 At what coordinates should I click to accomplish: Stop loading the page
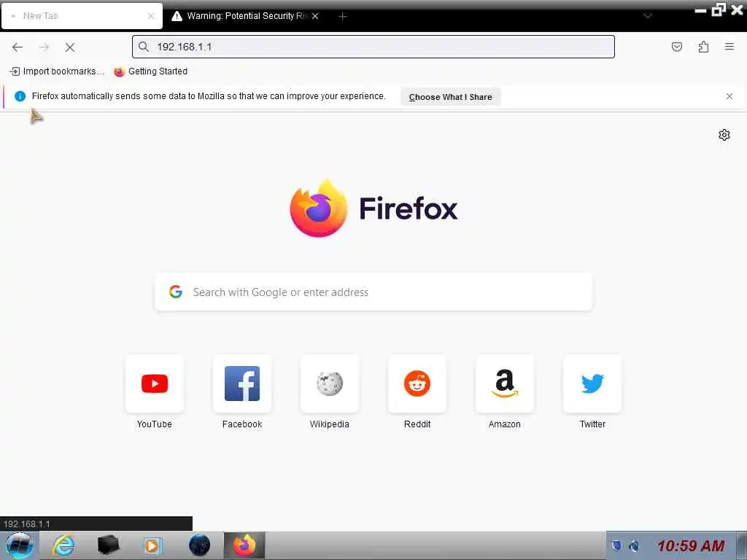[x=70, y=47]
